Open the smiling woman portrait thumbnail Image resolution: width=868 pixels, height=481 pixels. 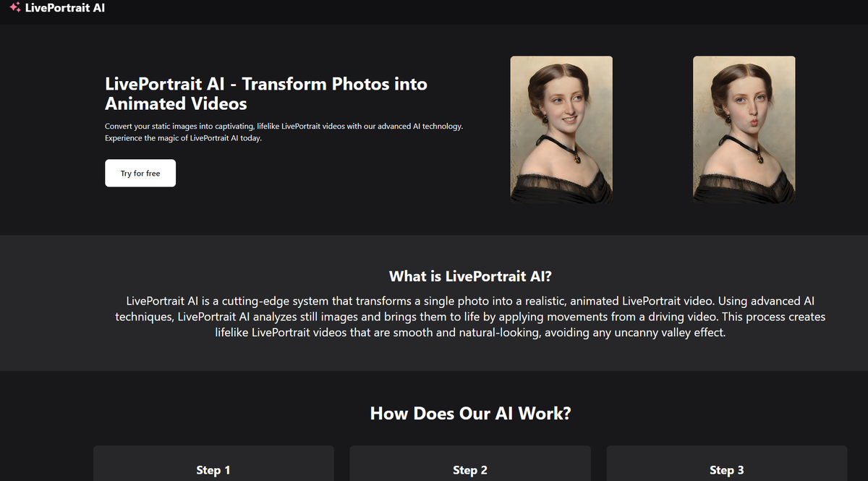[x=561, y=129]
